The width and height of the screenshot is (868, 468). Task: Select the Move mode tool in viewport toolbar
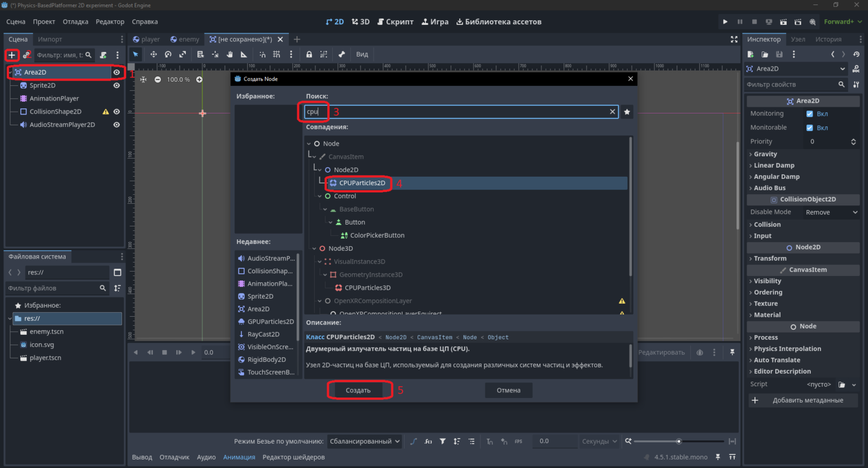pos(153,54)
